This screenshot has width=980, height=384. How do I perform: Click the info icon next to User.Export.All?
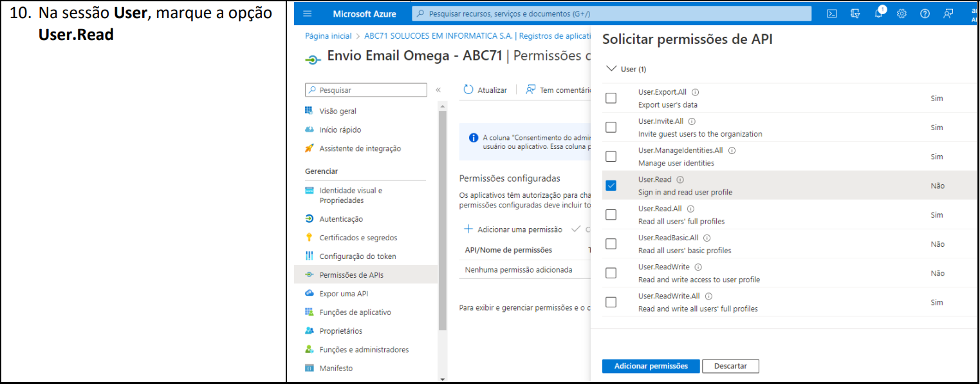pos(695,92)
